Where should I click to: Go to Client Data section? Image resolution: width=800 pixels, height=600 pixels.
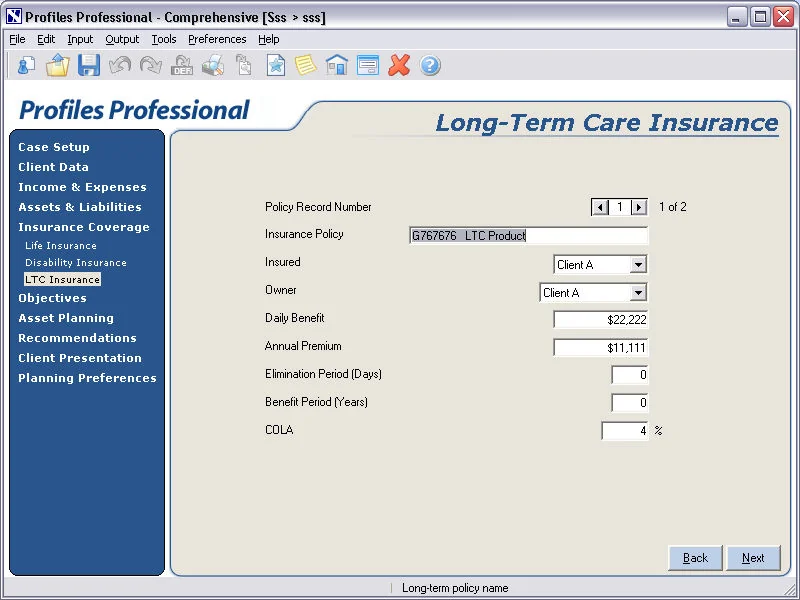click(54, 167)
